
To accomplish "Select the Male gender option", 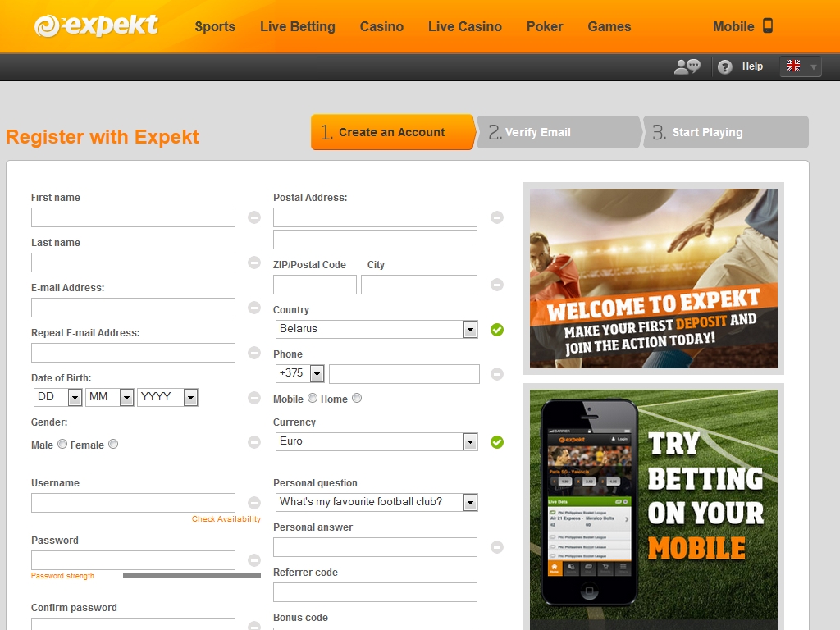I will coord(62,444).
